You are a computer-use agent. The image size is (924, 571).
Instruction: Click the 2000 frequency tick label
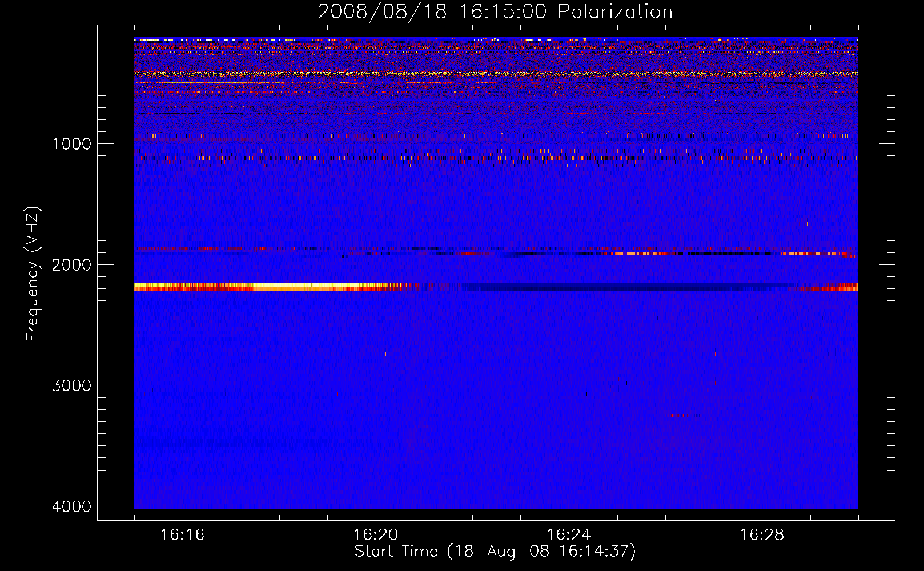(71, 265)
